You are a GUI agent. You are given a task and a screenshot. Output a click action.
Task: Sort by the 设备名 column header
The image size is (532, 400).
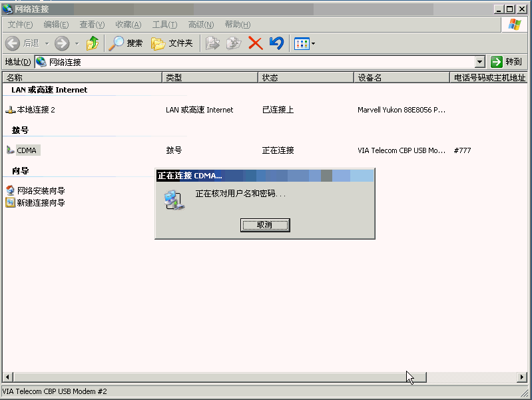pos(402,78)
